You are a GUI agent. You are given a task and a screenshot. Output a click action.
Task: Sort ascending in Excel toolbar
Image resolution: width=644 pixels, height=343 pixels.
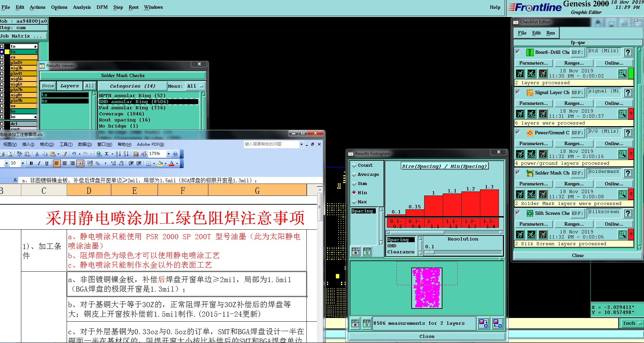click(118, 154)
